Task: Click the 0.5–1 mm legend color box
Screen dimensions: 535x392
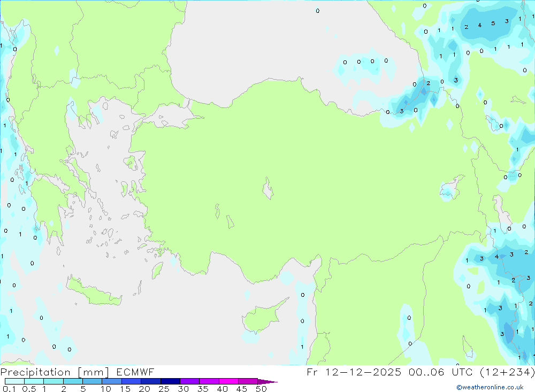Action: pos(34,381)
